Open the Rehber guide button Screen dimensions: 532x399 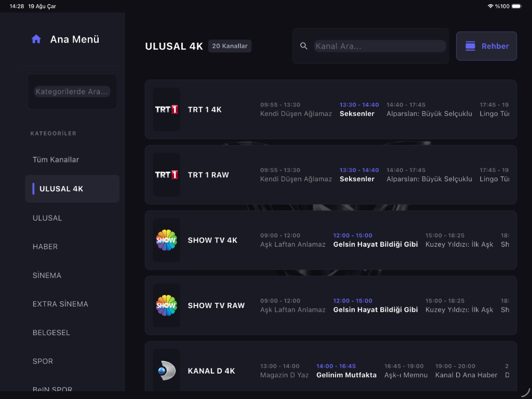tap(486, 46)
